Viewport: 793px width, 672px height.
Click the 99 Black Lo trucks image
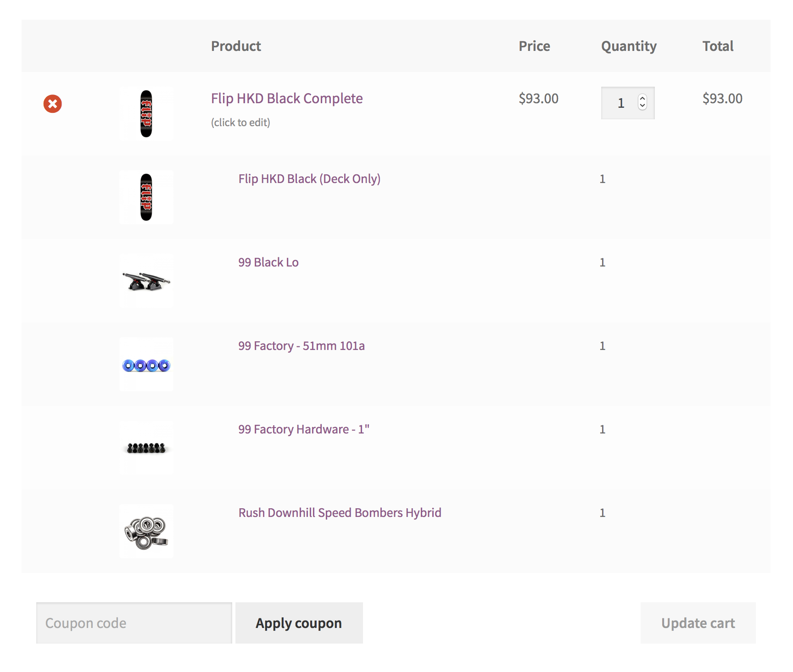click(146, 281)
